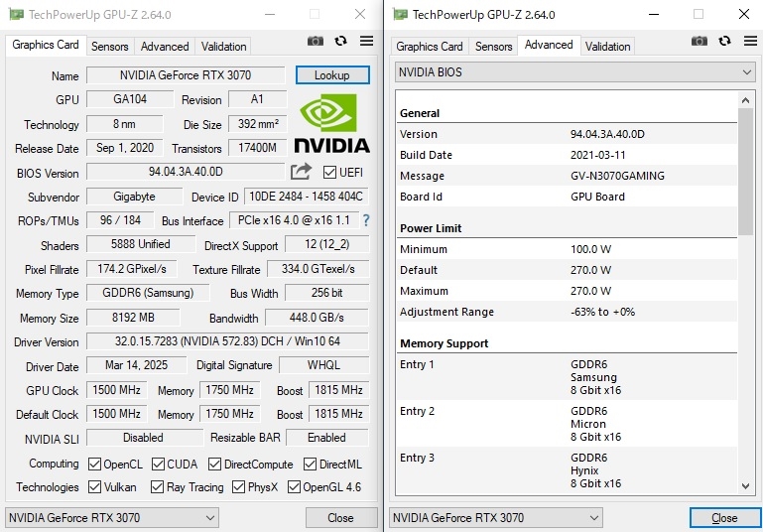Viewport: 763px width, 532px height.
Task: Click the NVIDIA logo image
Action: click(x=331, y=124)
